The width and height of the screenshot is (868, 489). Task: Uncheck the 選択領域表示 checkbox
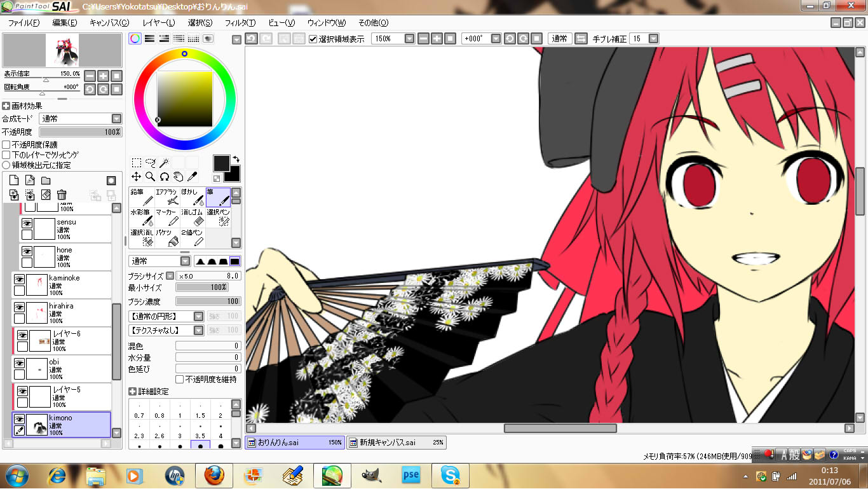pos(313,39)
